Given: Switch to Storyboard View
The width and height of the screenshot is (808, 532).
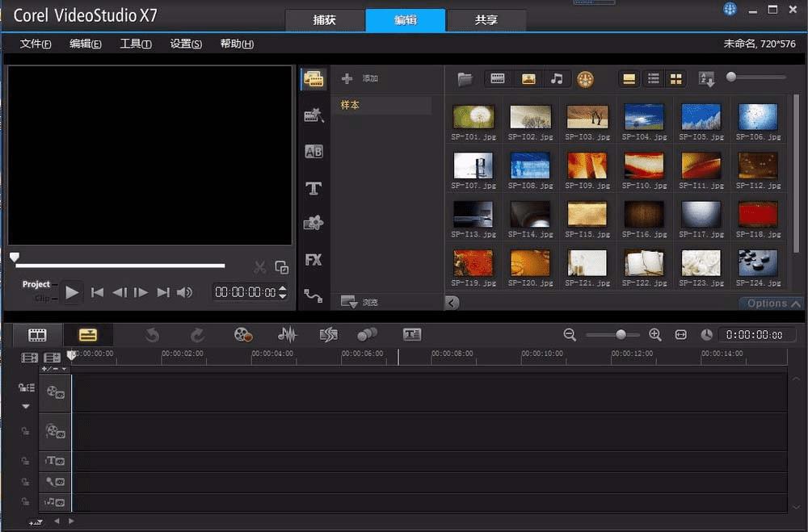Looking at the screenshot, I should pos(37,335).
